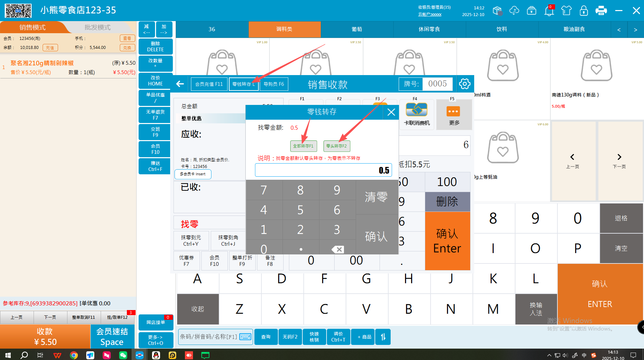Expand the 更多 payment options (F5)
The image size is (644, 360).
(454, 115)
